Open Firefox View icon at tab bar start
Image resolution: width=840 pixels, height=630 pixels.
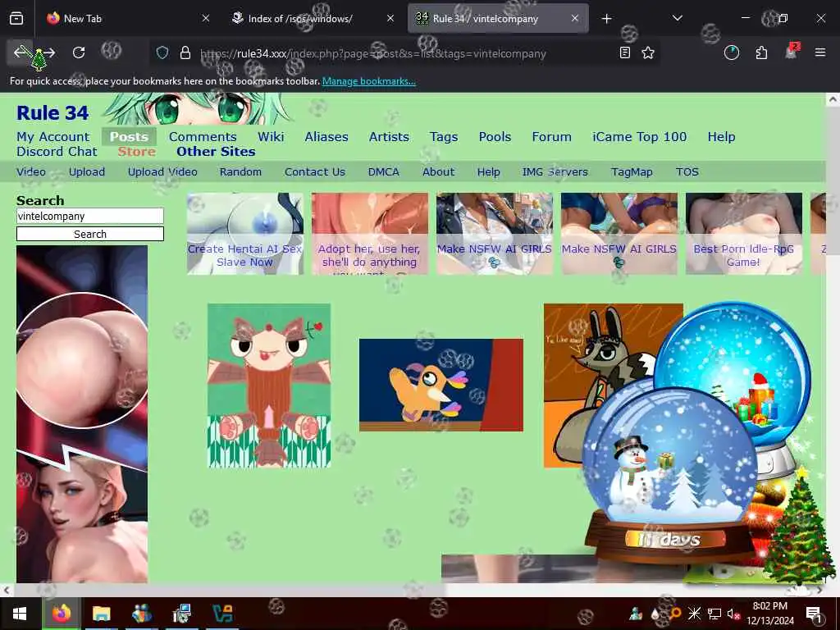tap(16, 19)
